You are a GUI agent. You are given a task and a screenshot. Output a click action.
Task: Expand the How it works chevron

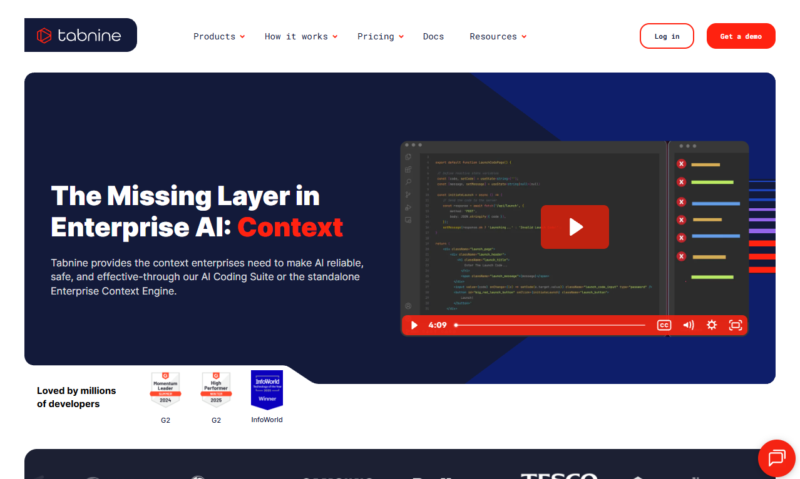click(x=335, y=37)
